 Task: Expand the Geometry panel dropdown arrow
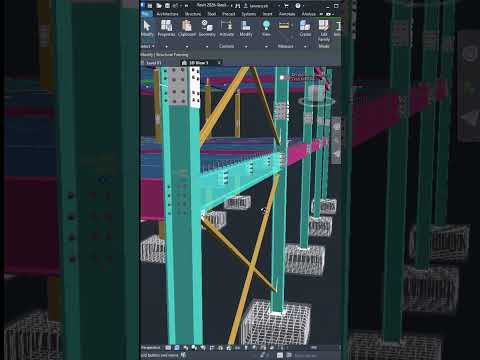[207, 47]
